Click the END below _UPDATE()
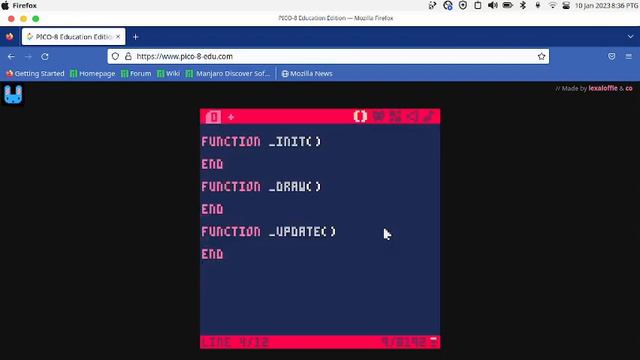640x360 pixels. coord(212,254)
